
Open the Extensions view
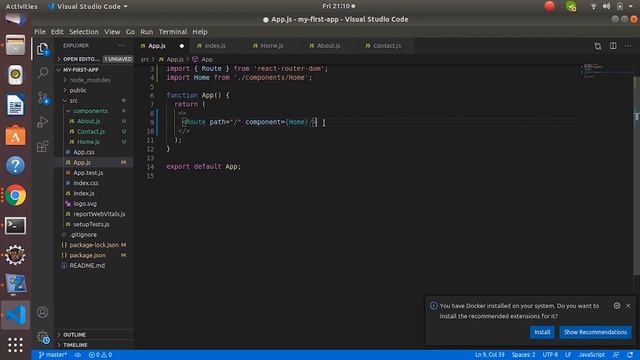click(x=42, y=146)
